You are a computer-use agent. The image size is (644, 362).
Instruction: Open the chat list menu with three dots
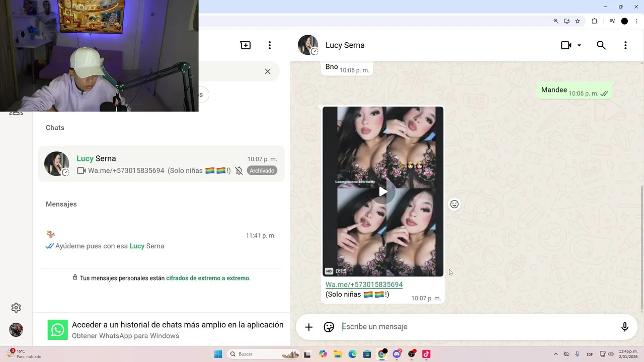click(270, 45)
